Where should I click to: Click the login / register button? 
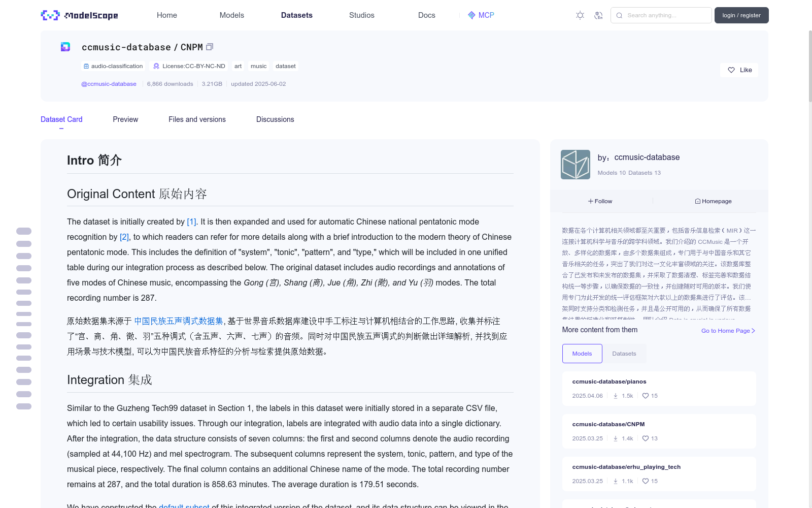click(x=741, y=15)
